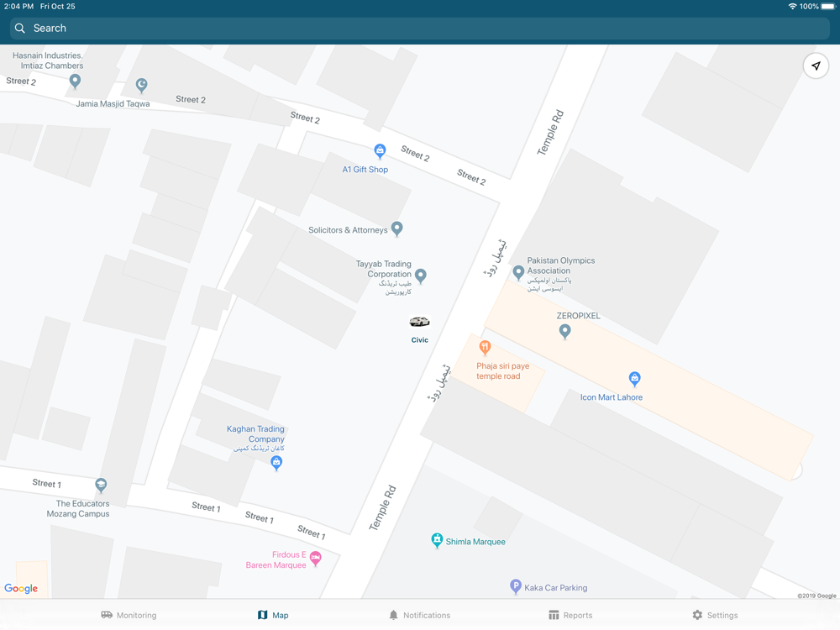Image resolution: width=840 pixels, height=630 pixels.
Task: Click the Tayyab Trading Corporation pin
Action: (x=421, y=276)
